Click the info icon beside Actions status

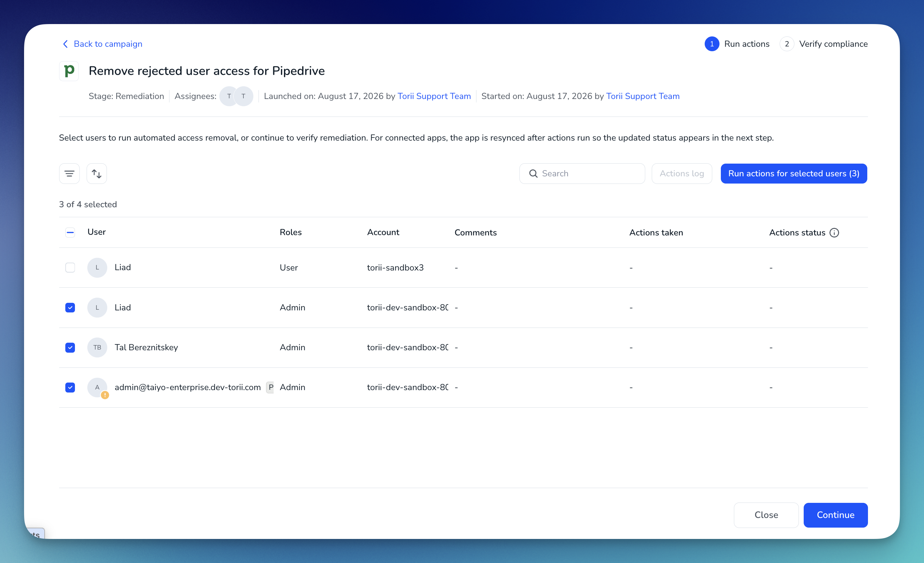pyautogui.click(x=834, y=233)
